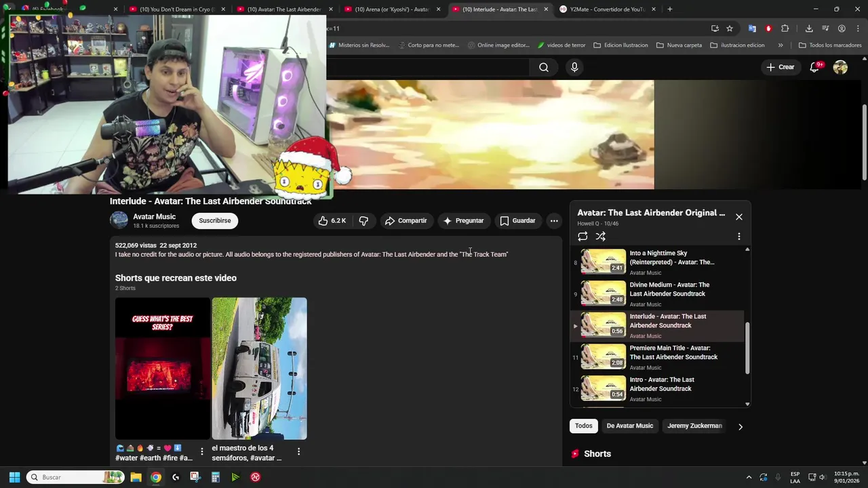Viewport: 868px width, 488px height.
Task: Like the video with 6.2 K likes
Action: tap(332, 221)
